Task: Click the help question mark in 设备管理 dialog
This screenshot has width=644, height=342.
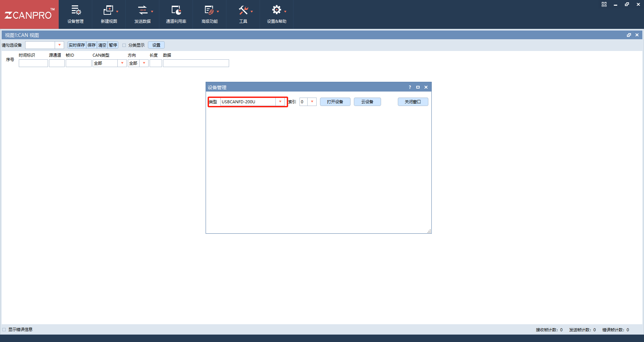Action: click(x=410, y=87)
